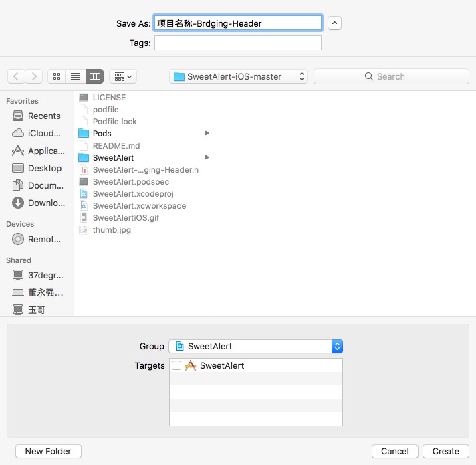
Task: Open Documents in the sidebar
Action: tap(38, 185)
